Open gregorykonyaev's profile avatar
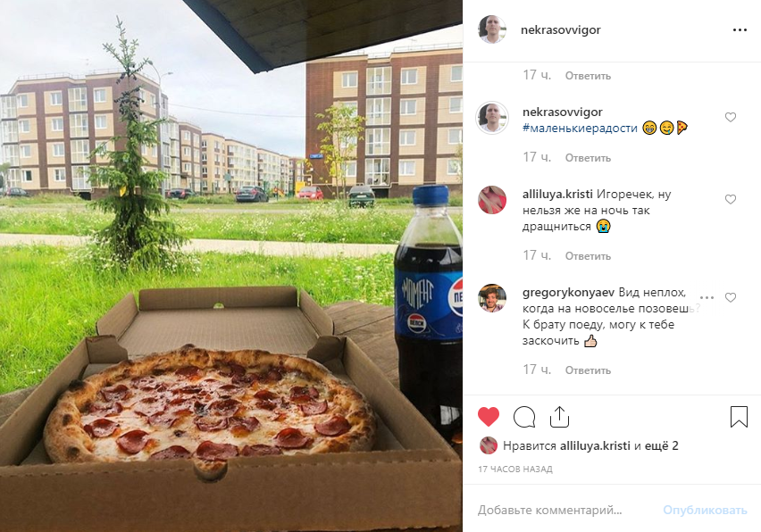Viewport: 761px width, 532px height. coord(491,298)
